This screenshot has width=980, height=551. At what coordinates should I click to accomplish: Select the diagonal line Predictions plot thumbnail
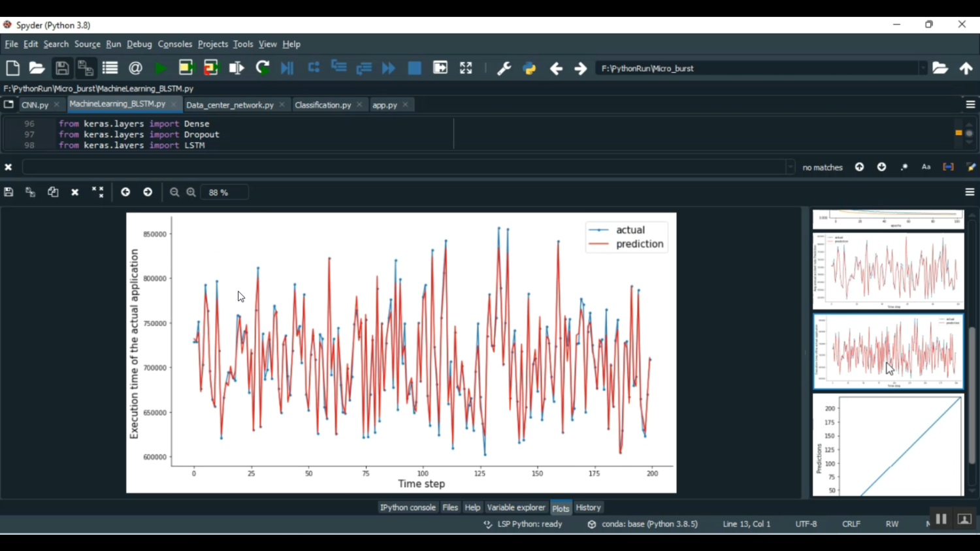click(888, 445)
